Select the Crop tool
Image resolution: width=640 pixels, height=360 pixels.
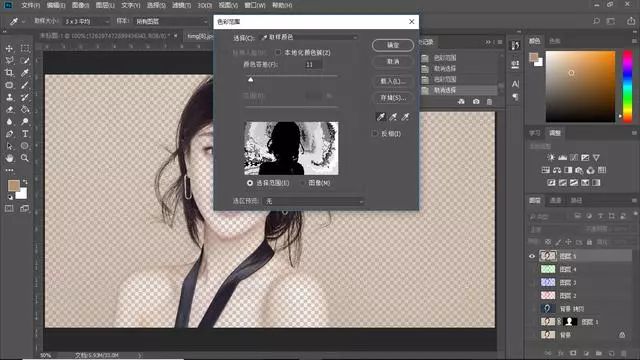tap(9, 73)
